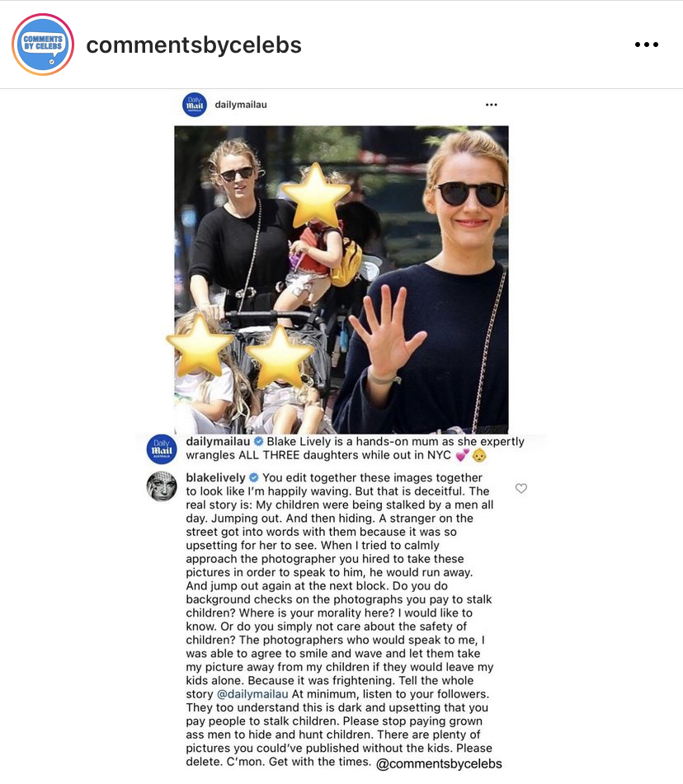Click the bottom-left star emoji on photo
This screenshot has width=683, height=784.
tap(200, 345)
